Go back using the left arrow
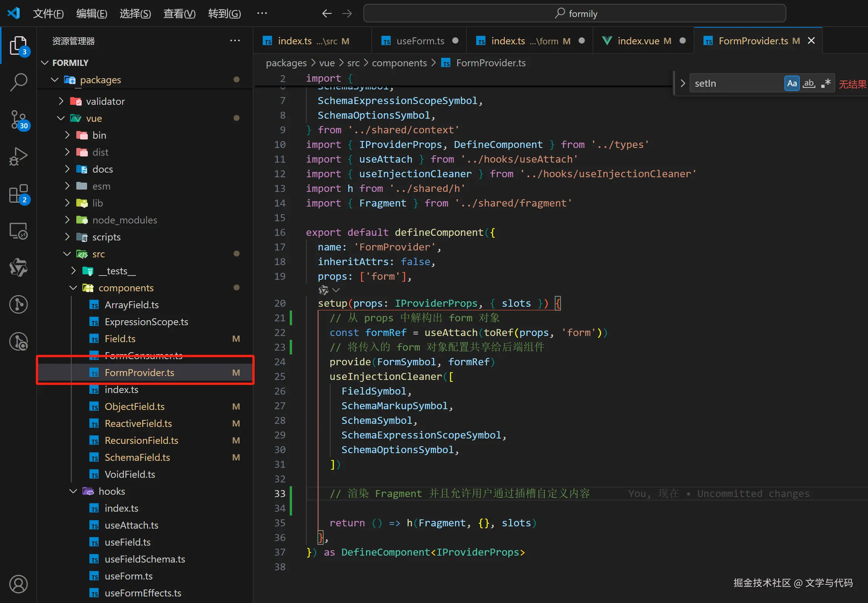 (327, 14)
